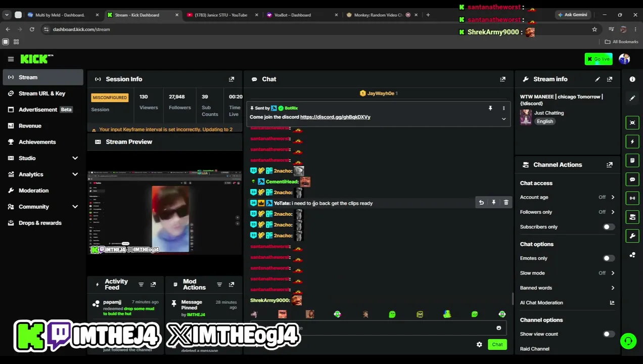Open Followers only settings
The image size is (643, 364).
pos(567,212)
